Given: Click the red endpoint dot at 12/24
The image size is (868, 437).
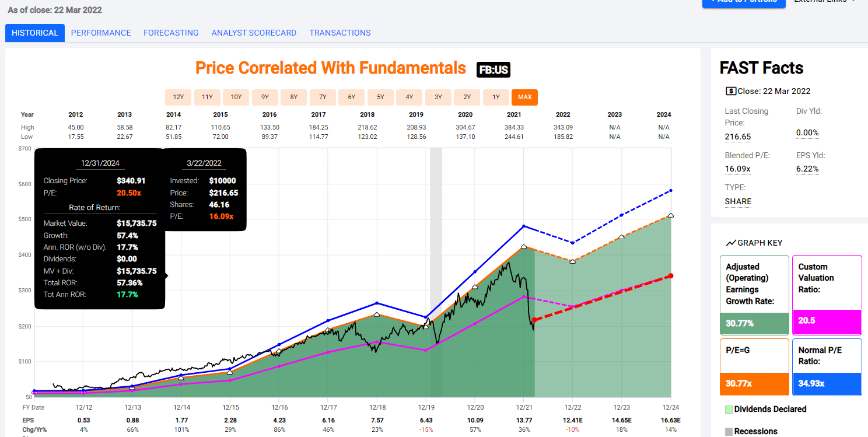Looking at the screenshot, I should (x=671, y=275).
